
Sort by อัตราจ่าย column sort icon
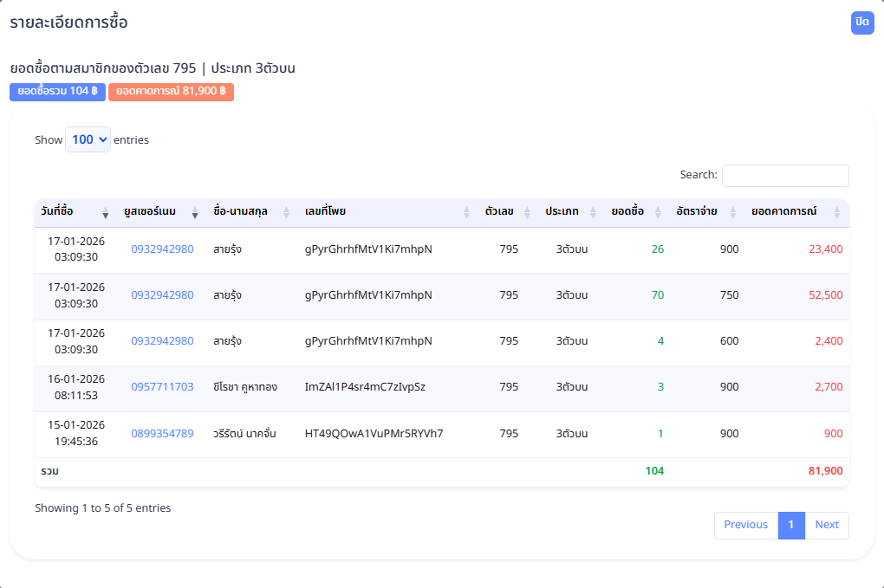pyautogui.click(x=733, y=212)
